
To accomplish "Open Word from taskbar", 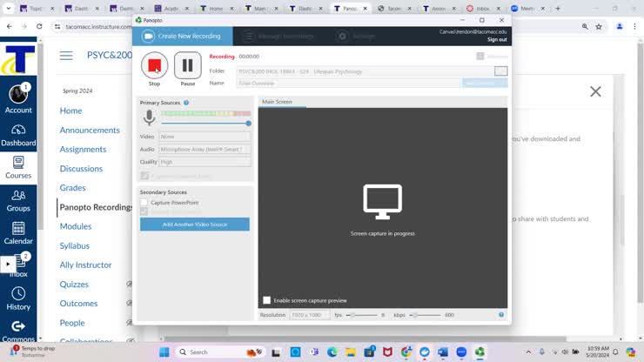I will pos(443,352).
